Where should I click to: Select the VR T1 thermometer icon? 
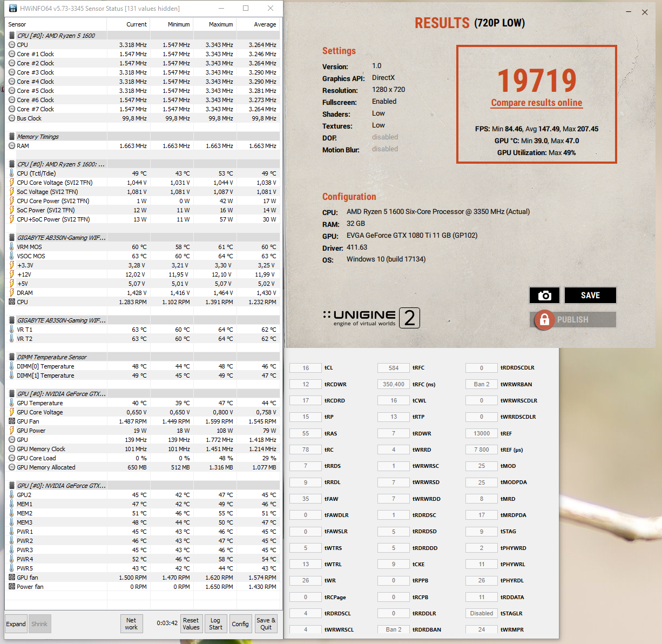point(12,330)
